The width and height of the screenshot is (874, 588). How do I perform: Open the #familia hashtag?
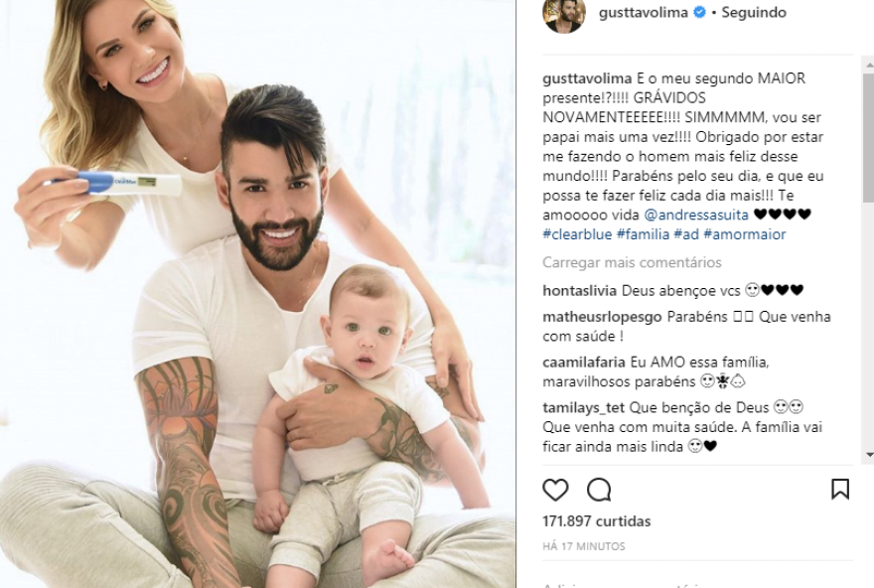pos(643,234)
